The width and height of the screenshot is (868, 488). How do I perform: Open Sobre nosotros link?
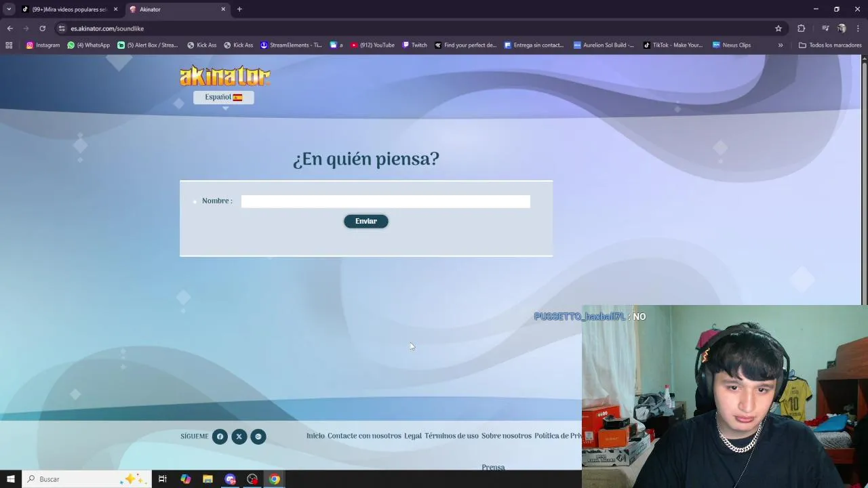507,436
